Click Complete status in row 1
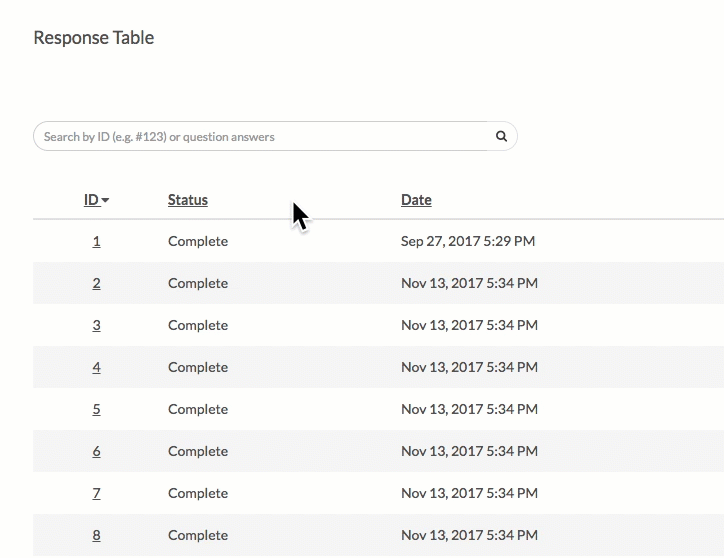This screenshot has width=724, height=558. [198, 241]
